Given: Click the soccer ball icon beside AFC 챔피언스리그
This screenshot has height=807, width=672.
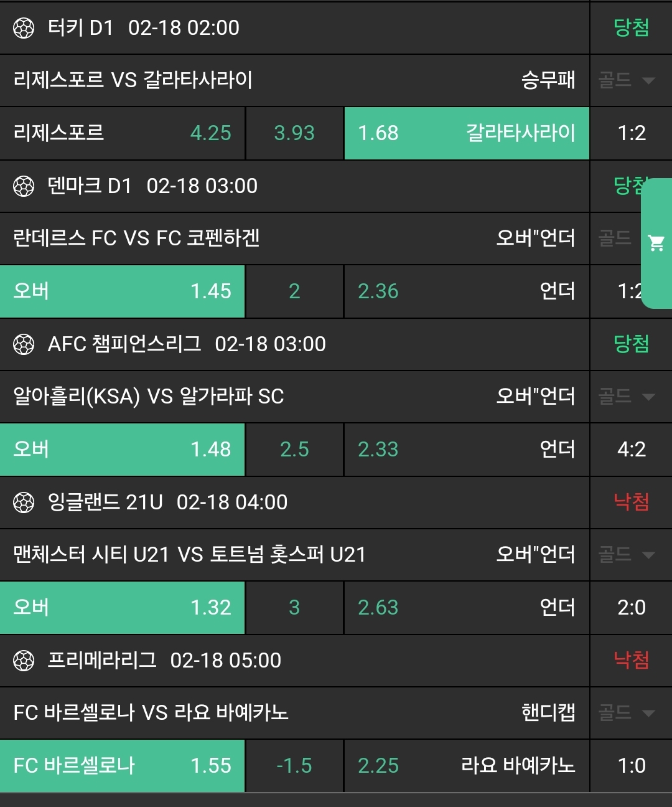Looking at the screenshot, I should 24,344.
